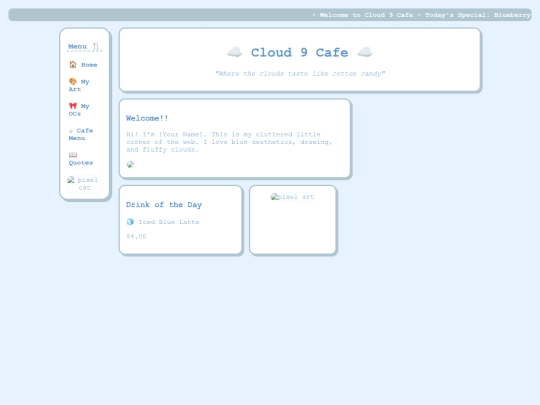Click the Cloud 9 Cafe title heading

click(x=300, y=52)
